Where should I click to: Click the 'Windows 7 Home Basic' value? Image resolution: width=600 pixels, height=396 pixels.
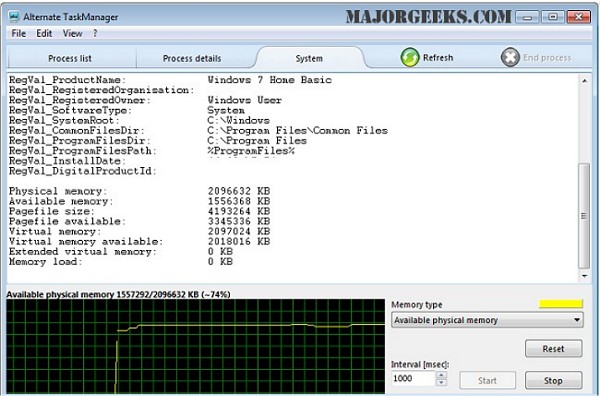[269, 80]
